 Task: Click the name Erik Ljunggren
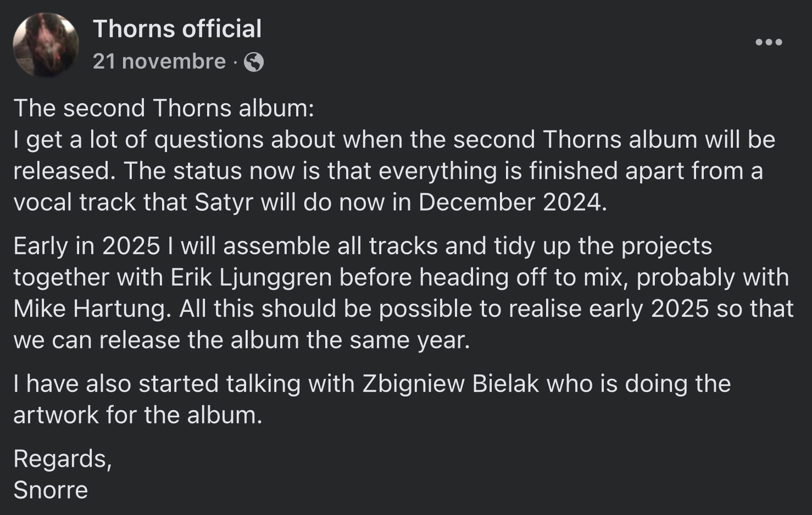click(x=251, y=277)
